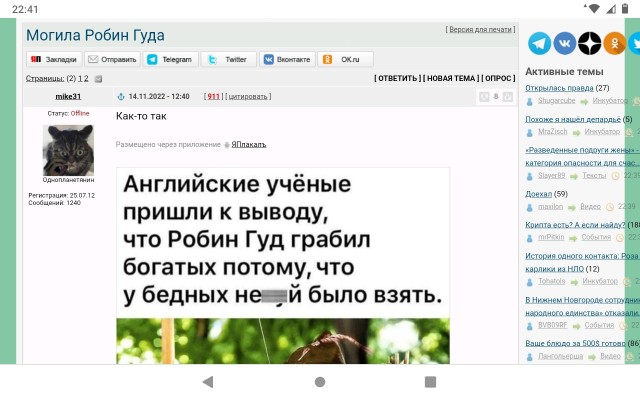
Task: Click the red 911 report link
Action: pyautogui.click(x=213, y=97)
